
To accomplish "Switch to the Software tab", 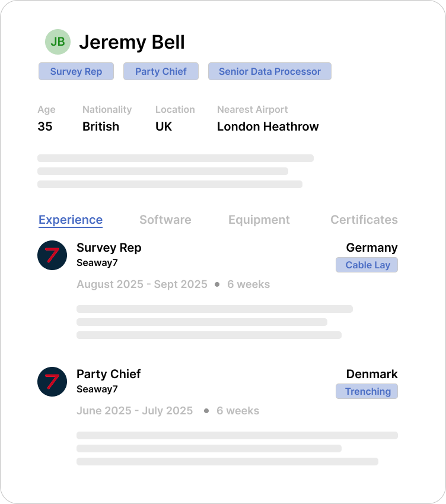I will pyautogui.click(x=165, y=220).
